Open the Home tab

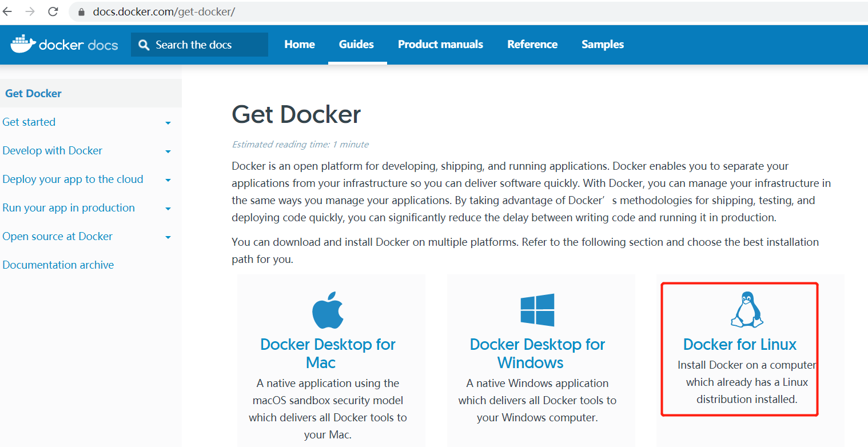pos(300,45)
